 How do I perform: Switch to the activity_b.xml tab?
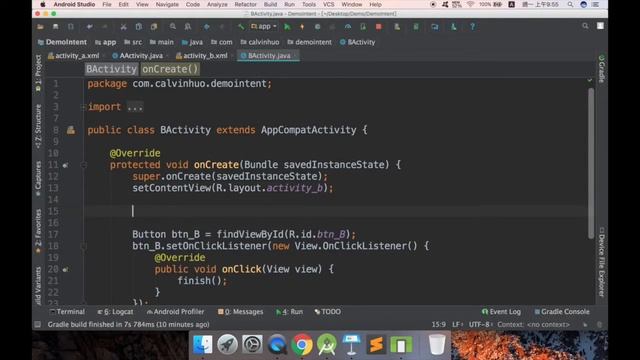pos(202,56)
